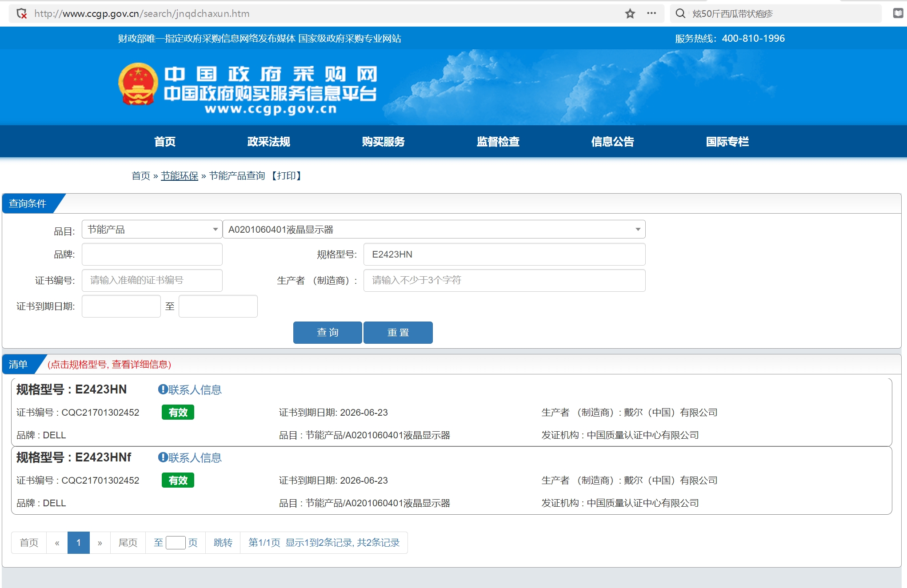
Task: Click the 规格型号：E2423HN result title
Action: tap(72, 389)
